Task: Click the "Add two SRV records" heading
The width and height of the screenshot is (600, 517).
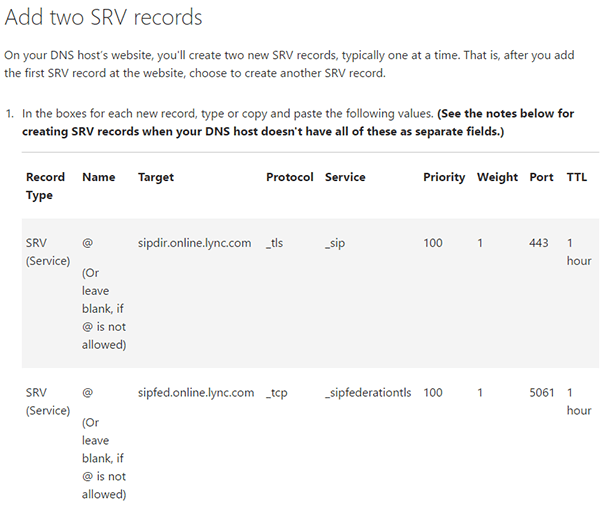Action: pos(103,17)
